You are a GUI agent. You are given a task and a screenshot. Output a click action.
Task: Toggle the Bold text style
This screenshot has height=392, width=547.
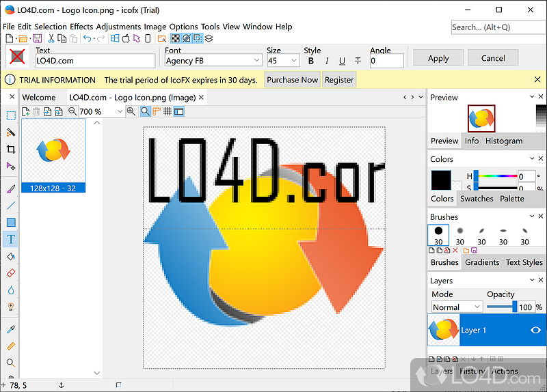(311, 61)
